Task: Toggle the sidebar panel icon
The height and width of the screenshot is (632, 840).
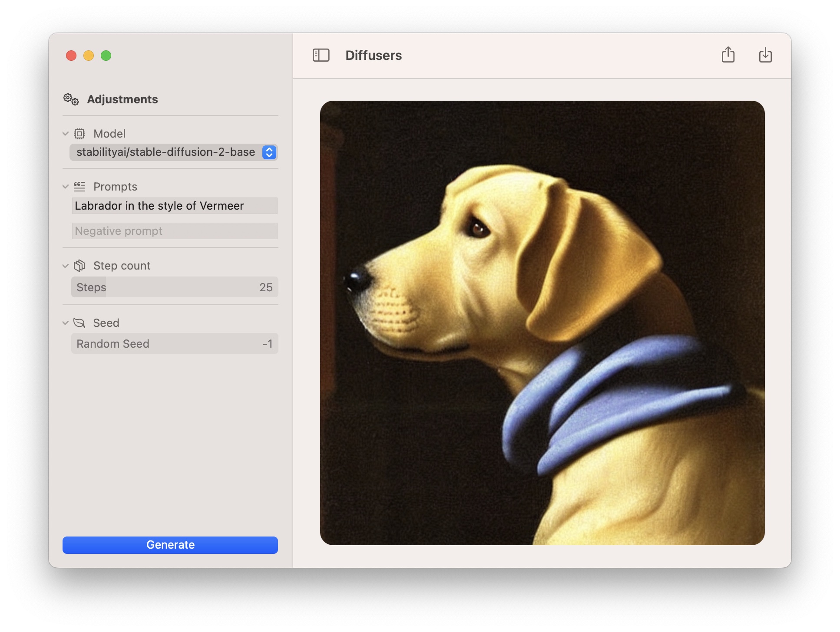Action: [321, 55]
